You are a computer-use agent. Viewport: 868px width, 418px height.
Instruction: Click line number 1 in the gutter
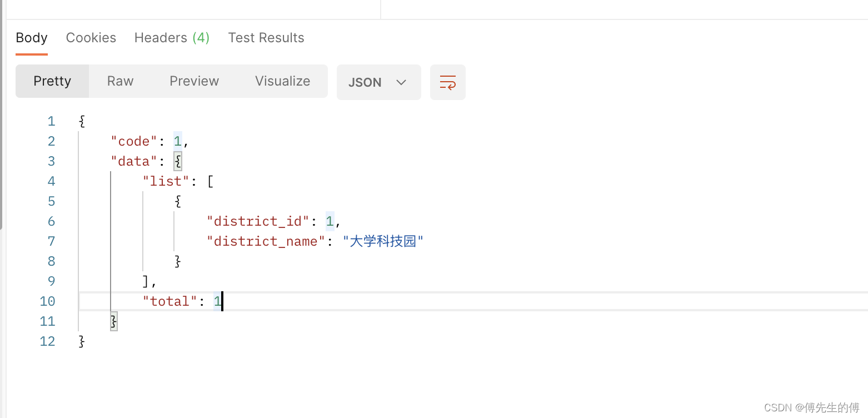tap(51, 121)
